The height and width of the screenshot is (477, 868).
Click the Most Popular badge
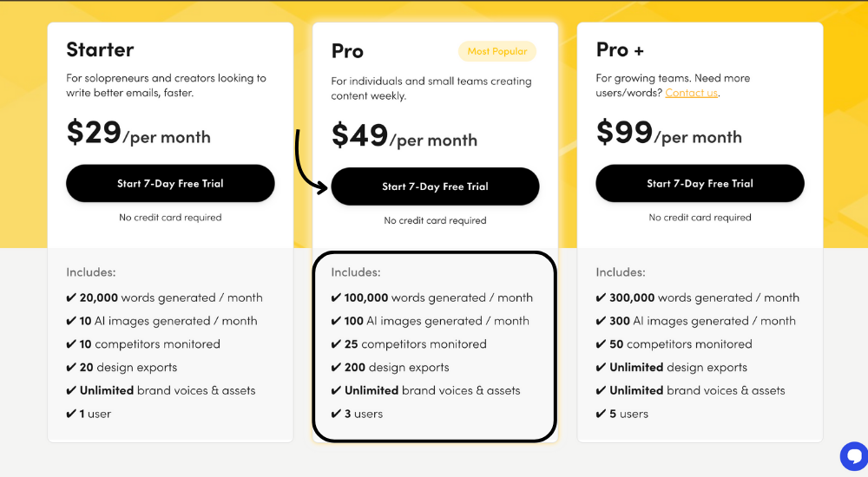click(497, 51)
